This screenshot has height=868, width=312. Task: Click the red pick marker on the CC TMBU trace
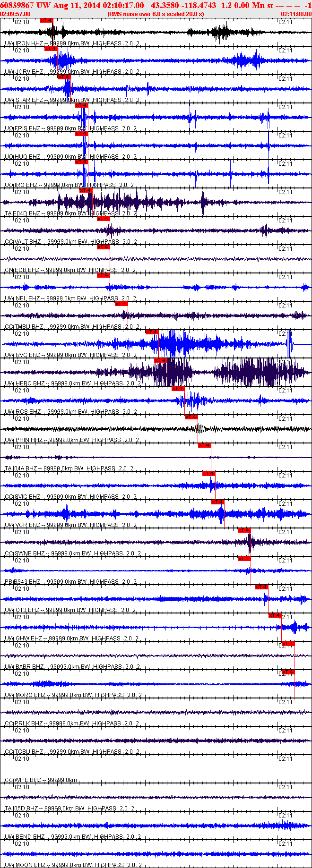pyautogui.click(x=121, y=304)
